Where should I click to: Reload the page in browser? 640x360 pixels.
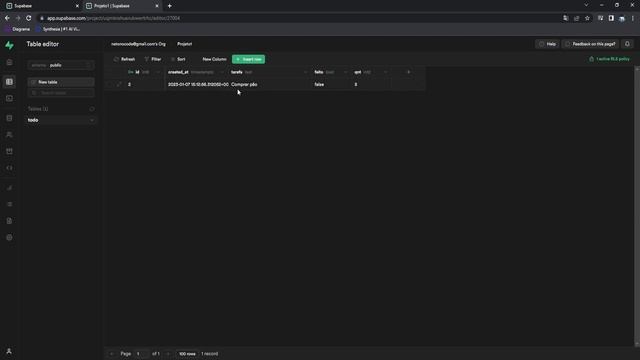(x=29, y=18)
